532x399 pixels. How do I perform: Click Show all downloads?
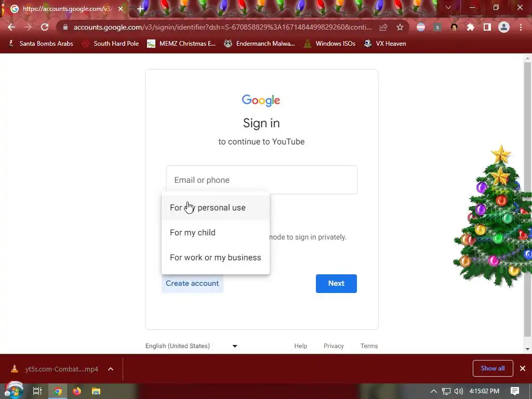pos(493,368)
